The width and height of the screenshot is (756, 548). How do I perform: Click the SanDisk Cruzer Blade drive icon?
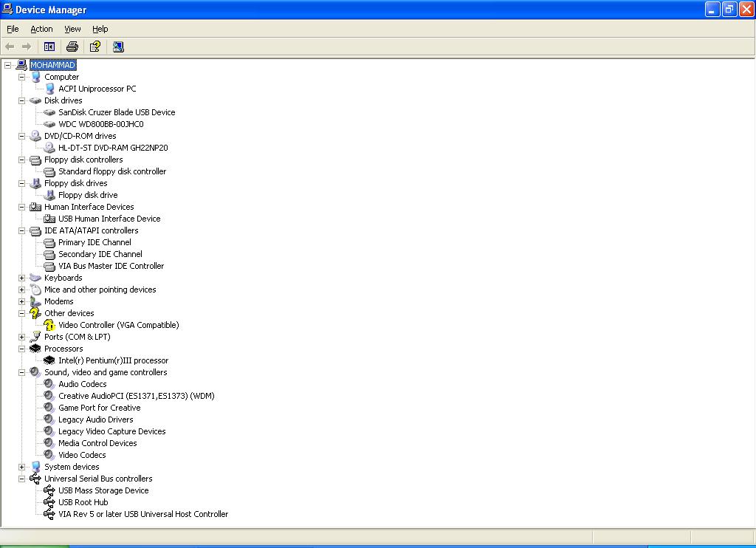(49, 112)
